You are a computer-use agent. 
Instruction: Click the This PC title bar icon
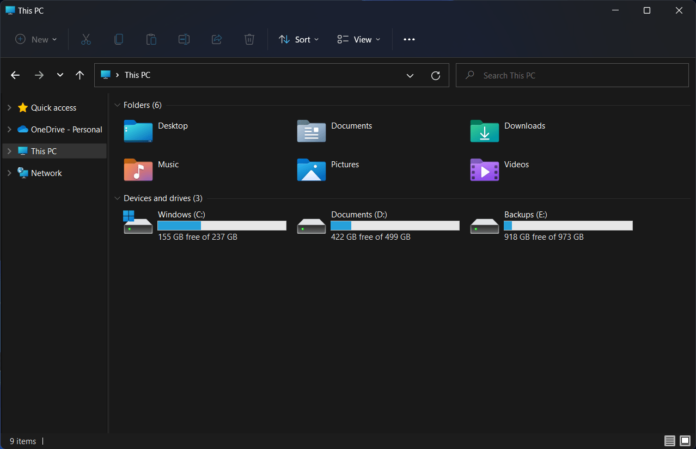(x=10, y=10)
